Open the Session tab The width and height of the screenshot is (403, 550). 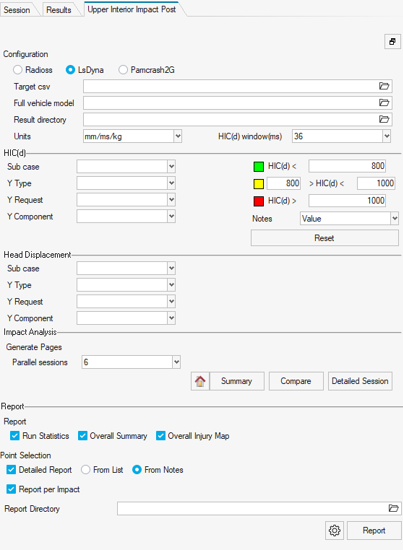pos(17,10)
